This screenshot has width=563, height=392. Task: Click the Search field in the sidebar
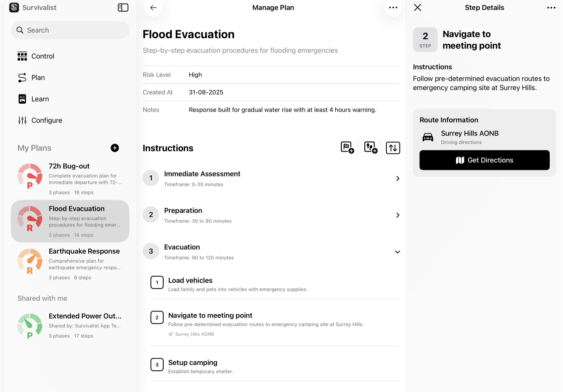pos(70,30)
